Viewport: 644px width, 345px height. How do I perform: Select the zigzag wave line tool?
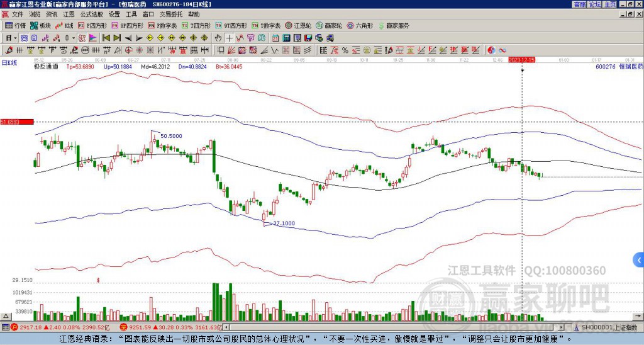275,50
